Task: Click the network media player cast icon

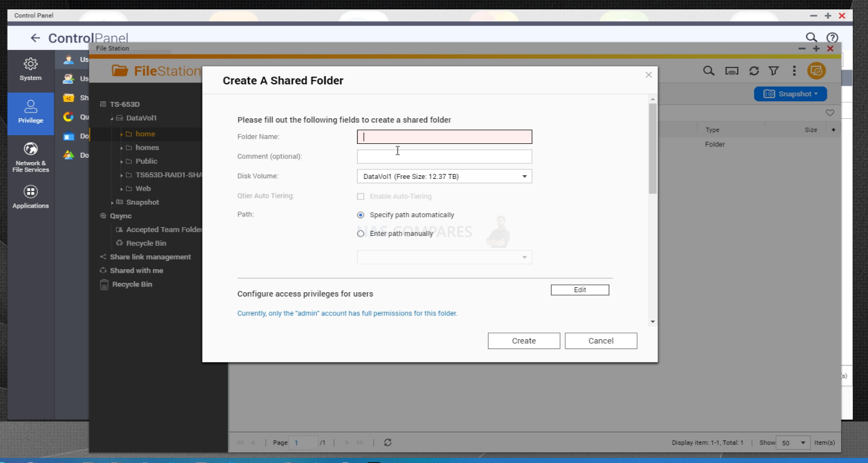Action: 731,71
